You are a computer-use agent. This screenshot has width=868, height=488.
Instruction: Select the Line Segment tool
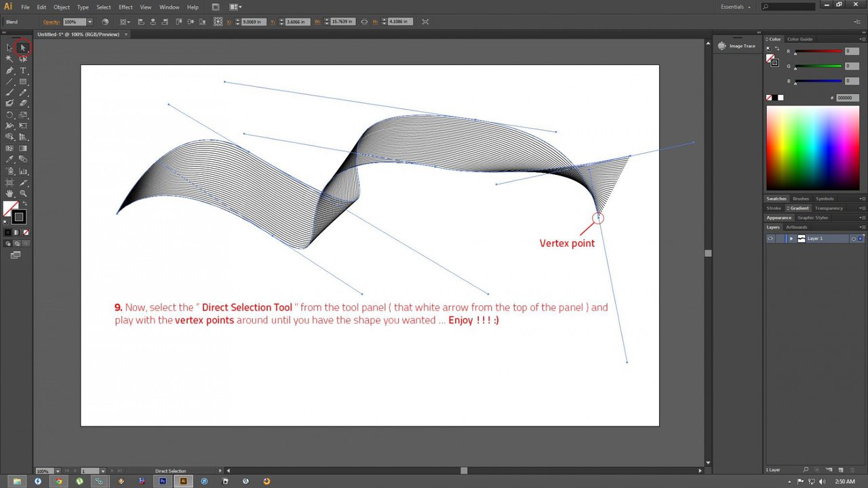click(9, 81)
